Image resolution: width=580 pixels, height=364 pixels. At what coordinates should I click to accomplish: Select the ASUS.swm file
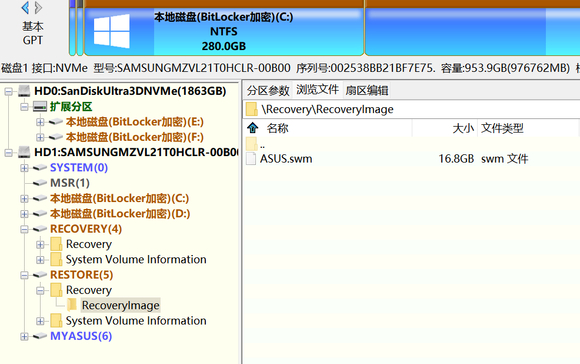click(x=286, y=159)
